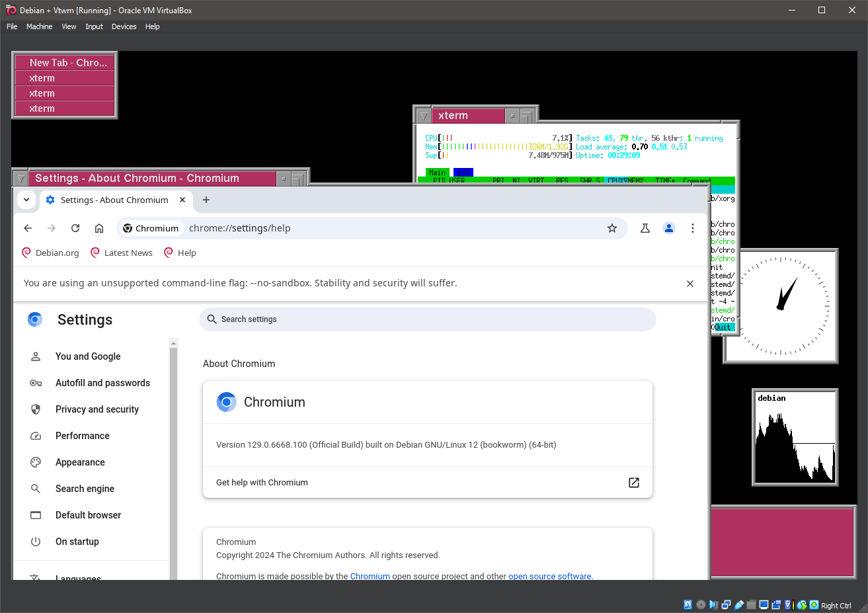Click the Search settings field
The image size is (868, 613).
coord(427,319)
